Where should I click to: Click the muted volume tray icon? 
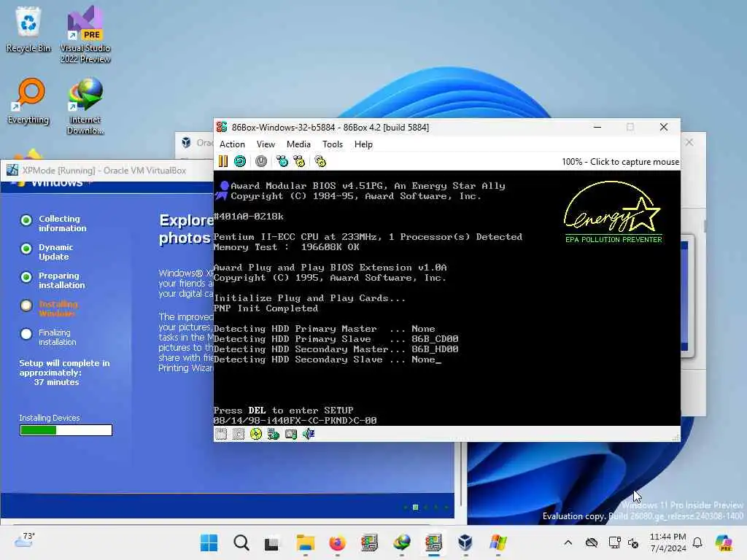[x=633, y=542]
